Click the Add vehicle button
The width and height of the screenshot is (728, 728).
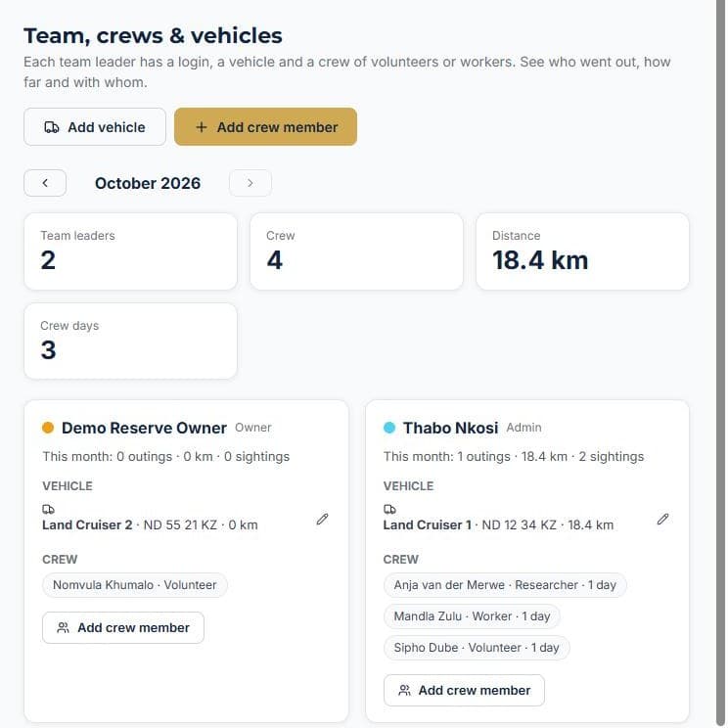coord(95,127)
